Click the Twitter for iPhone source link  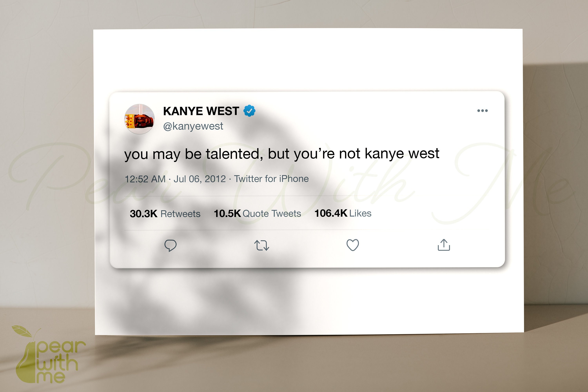[x=271, y=179]
